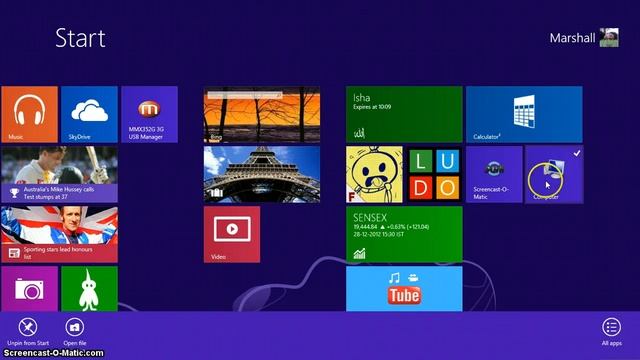Deselect the checked Computer tile
Viewport: 640px width, 360px height.
(x=554, y=174)
